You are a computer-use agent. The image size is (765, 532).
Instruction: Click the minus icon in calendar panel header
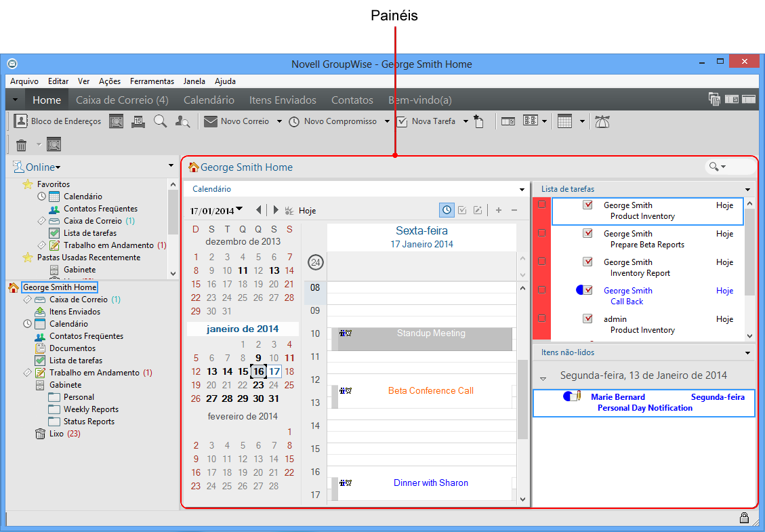[x=514, y=210]
